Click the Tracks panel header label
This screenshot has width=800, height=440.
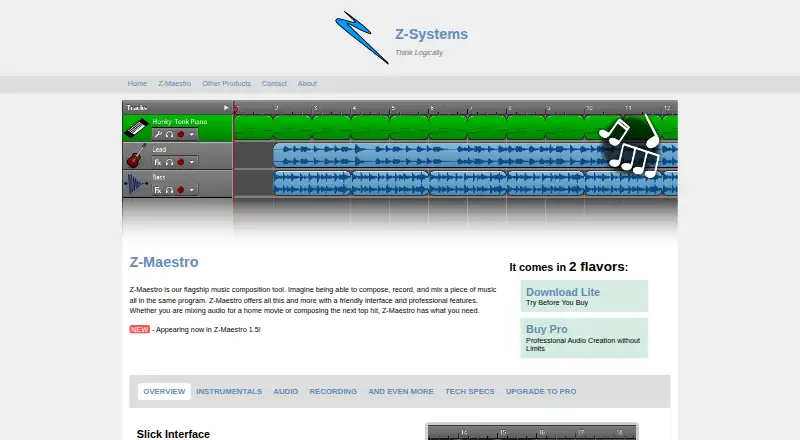click(x=137, y=108)
